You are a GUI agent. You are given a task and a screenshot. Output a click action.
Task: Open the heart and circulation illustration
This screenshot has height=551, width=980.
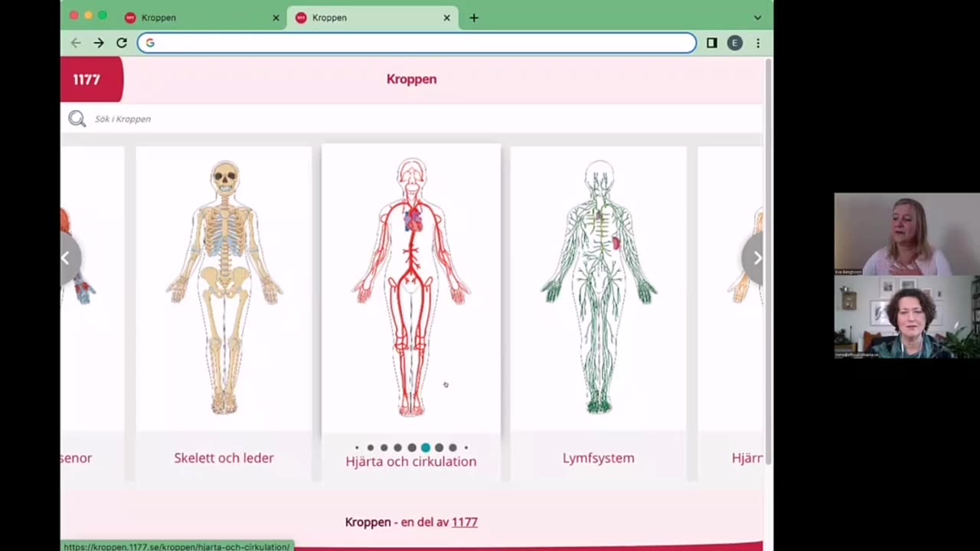[411, 287]
